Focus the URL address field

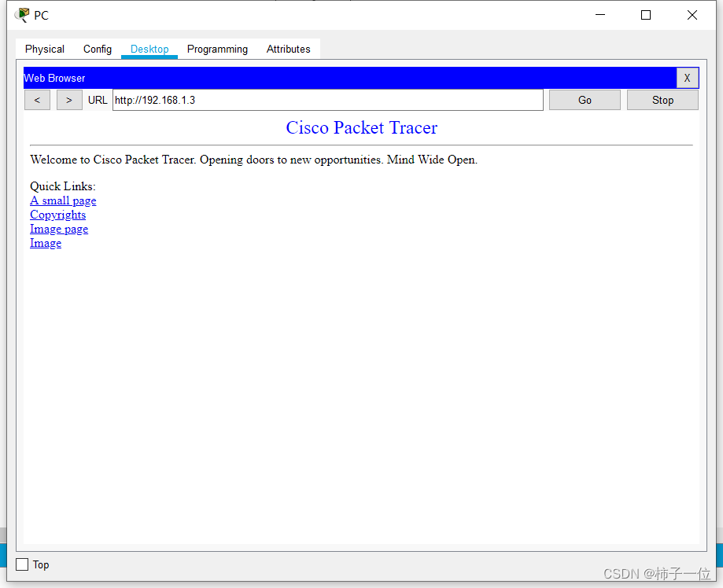point(328,100)
